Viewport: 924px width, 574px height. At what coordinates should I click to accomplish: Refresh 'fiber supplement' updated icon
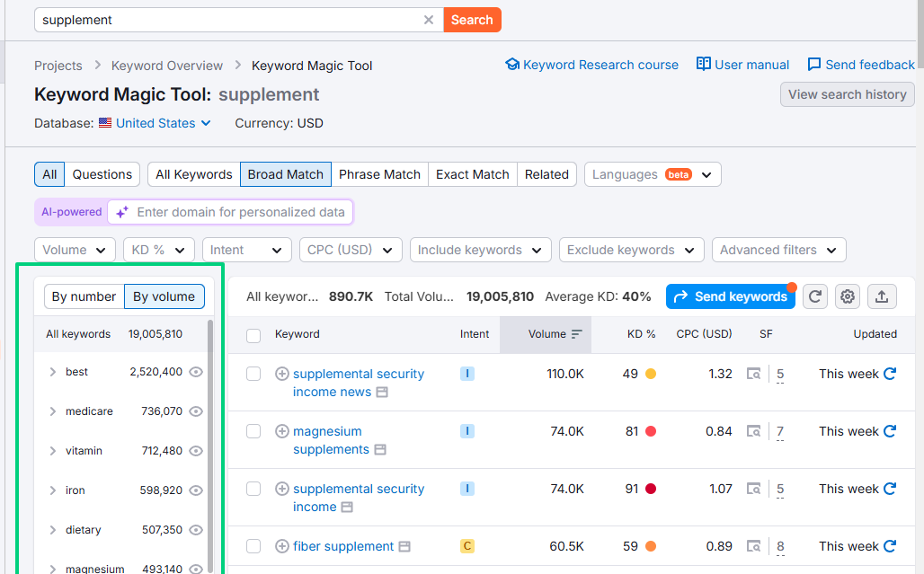[890, 546]
